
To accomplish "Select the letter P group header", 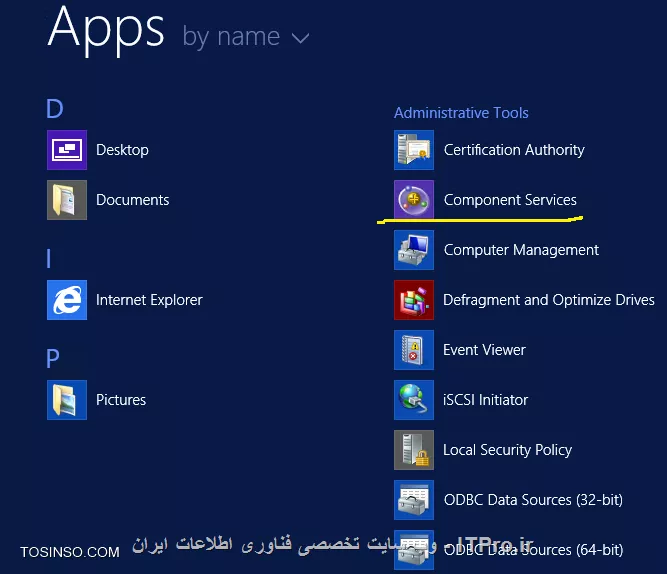I will [53, 358].
